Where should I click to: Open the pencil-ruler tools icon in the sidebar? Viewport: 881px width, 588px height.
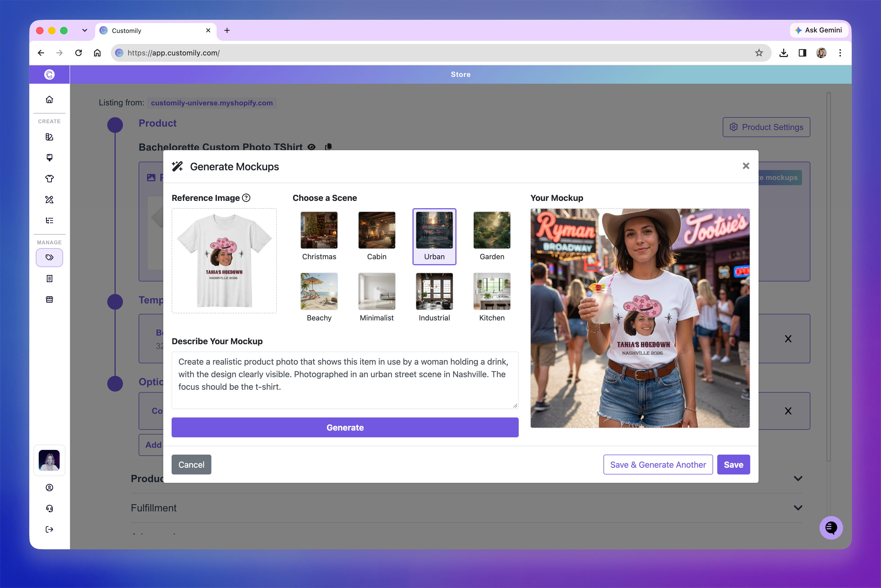point(49,200)
